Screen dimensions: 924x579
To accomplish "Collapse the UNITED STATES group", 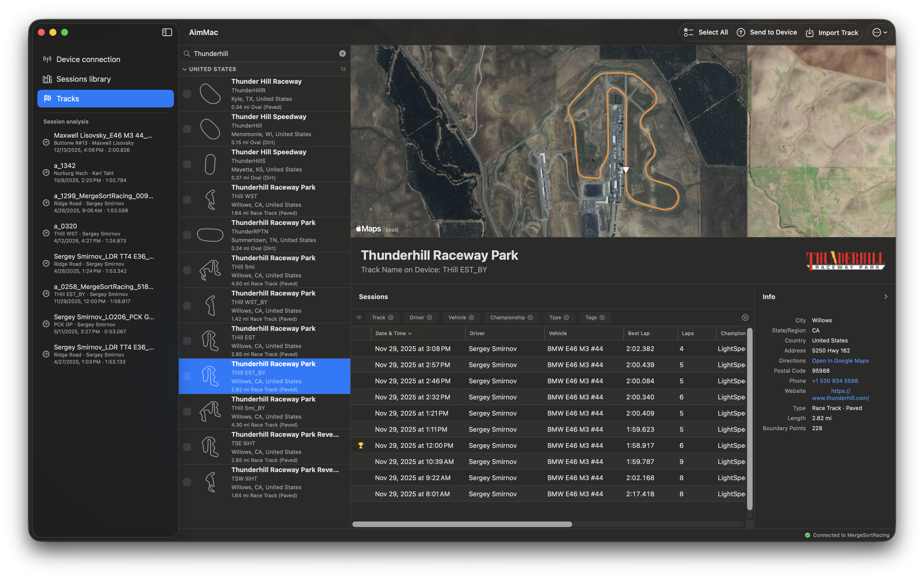I will tap(184, 69).
